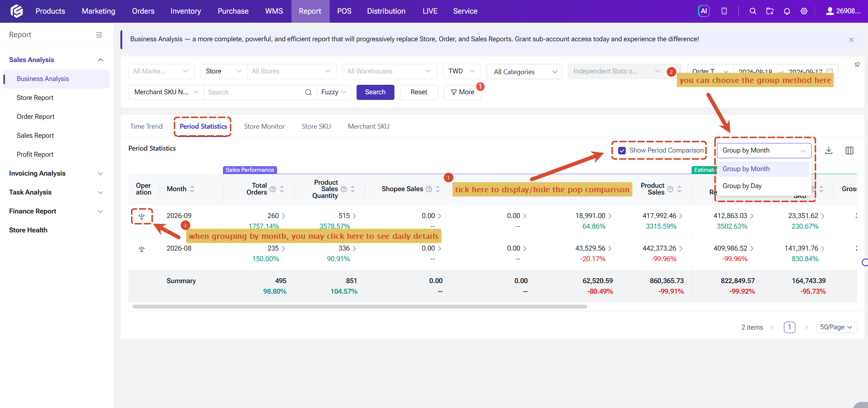Sort by the Month column
Screen dimensions: 868x408
click(192, 189)
